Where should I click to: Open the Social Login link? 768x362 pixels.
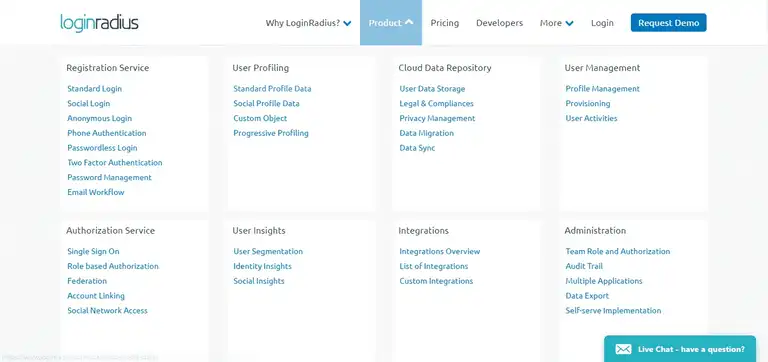(x=89, y=103)
